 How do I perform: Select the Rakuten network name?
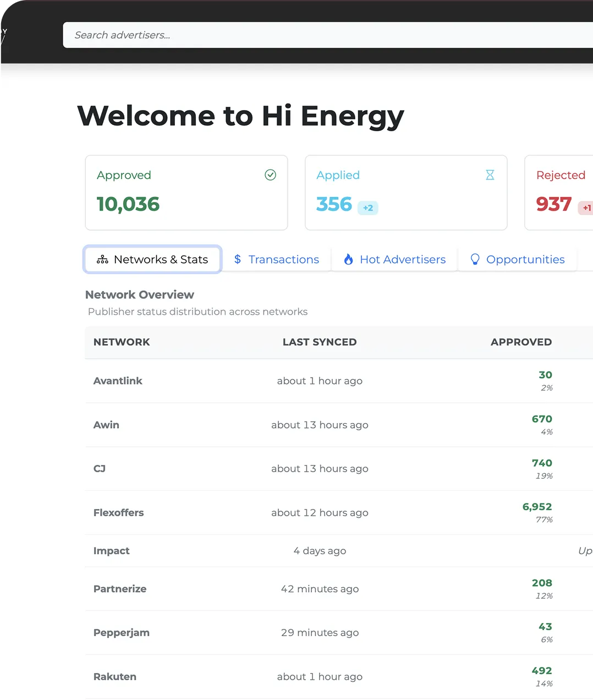115,677
